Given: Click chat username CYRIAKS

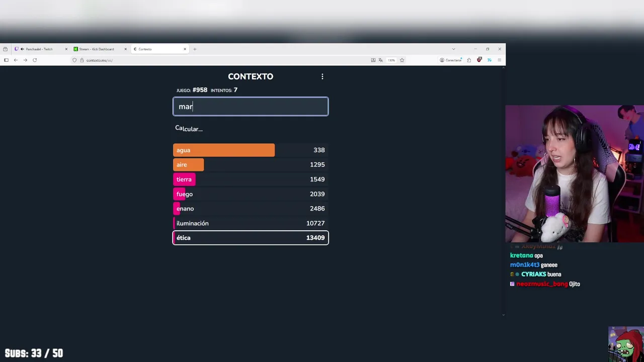Looking at the screenshot, I should [x=534, y=275].
